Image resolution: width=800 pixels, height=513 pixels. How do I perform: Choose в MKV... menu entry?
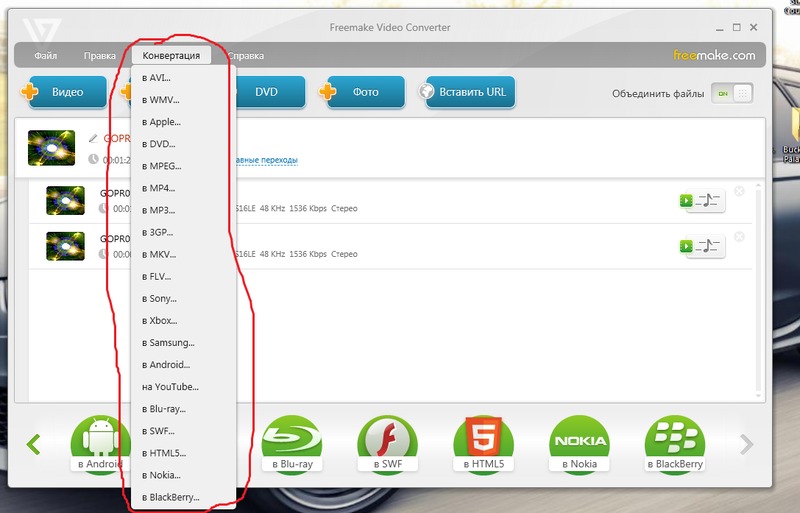(x=183, y=254)
